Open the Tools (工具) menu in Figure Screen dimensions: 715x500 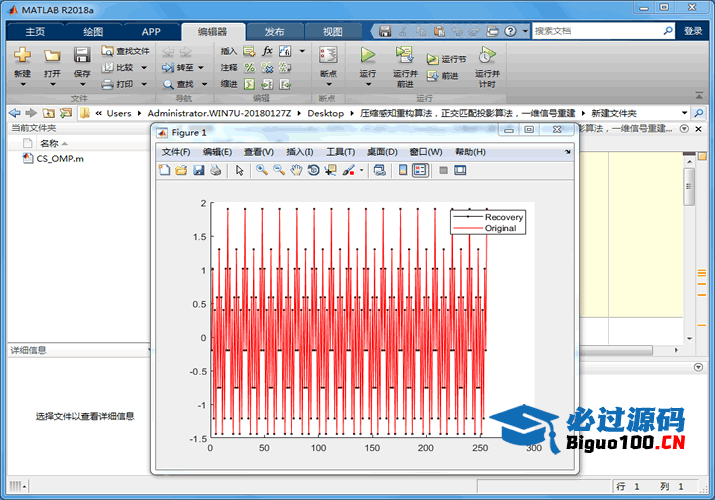(341, 152)
